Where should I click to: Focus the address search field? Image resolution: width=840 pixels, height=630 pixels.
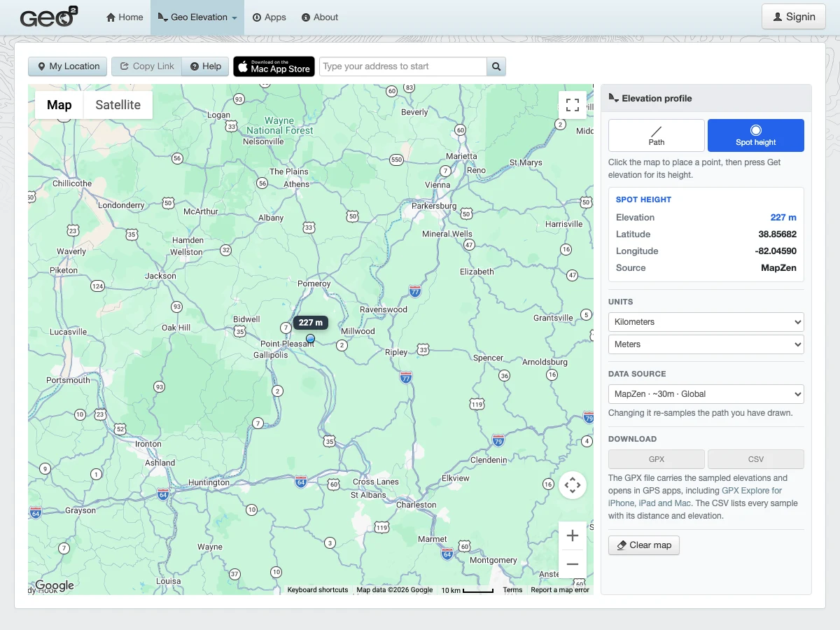[x=403, y=66]
